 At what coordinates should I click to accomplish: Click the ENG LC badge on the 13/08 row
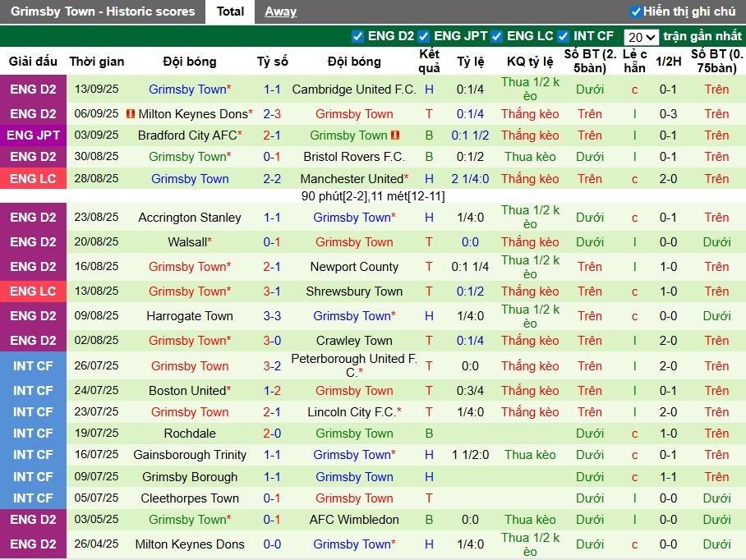point(33,291)
